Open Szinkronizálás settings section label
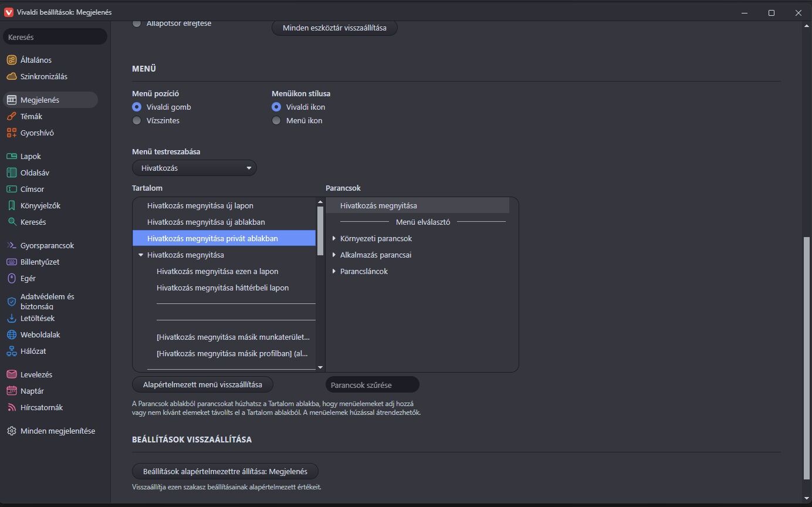 tap(44, 76)
